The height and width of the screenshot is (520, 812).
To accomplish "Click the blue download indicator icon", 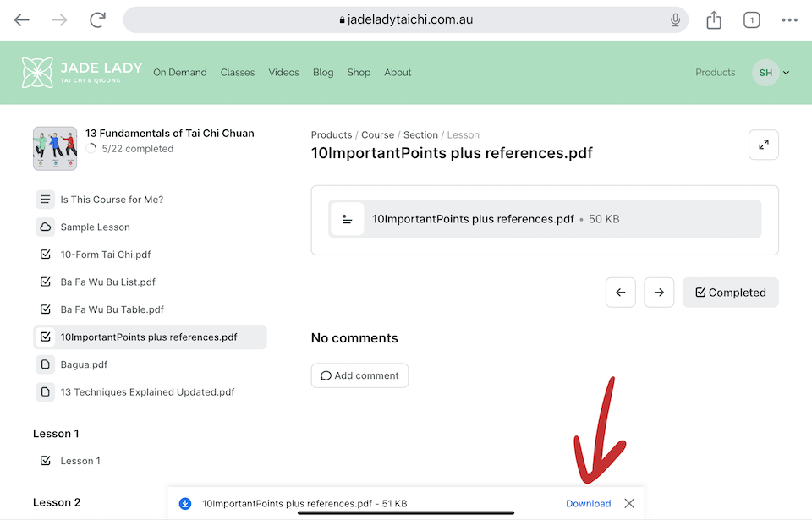I will [185, 503].
